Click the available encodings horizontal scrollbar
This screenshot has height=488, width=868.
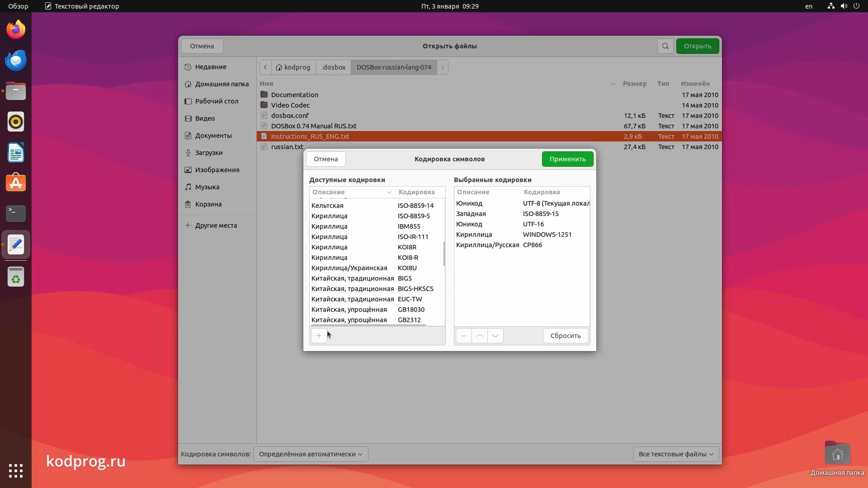tap(368, 325)
